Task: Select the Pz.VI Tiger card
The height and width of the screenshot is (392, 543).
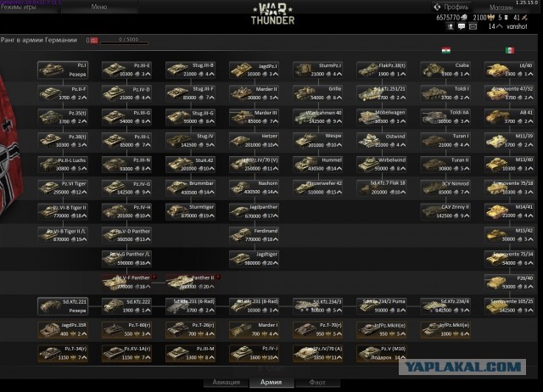Action: [63, 188]
